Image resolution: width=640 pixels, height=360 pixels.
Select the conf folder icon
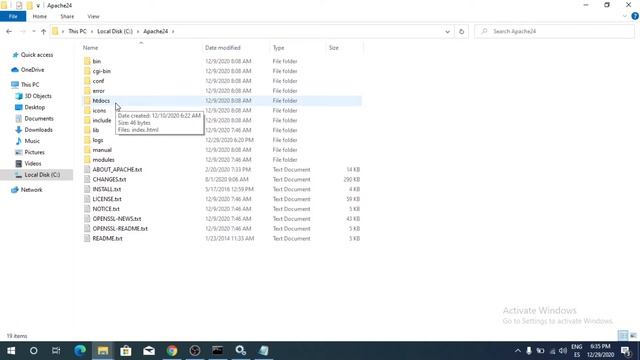pyautogui.click(x=87, y=81)
